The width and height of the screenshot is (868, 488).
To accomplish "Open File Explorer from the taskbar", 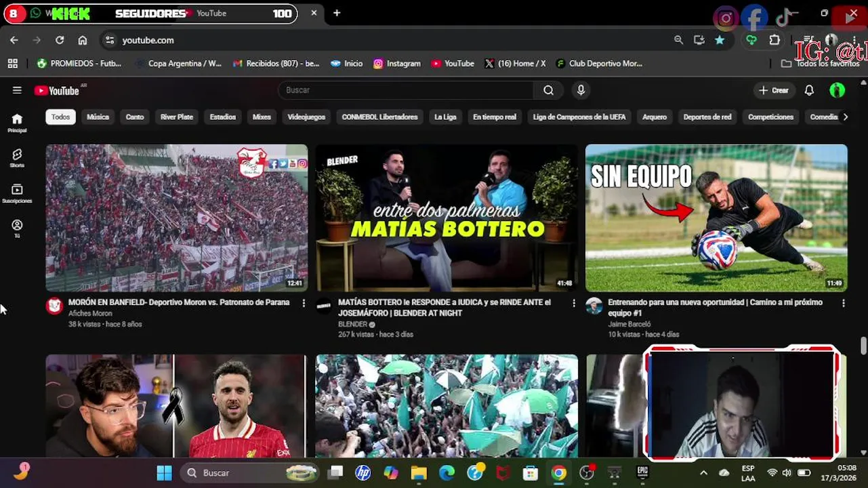I will (419, 473).
